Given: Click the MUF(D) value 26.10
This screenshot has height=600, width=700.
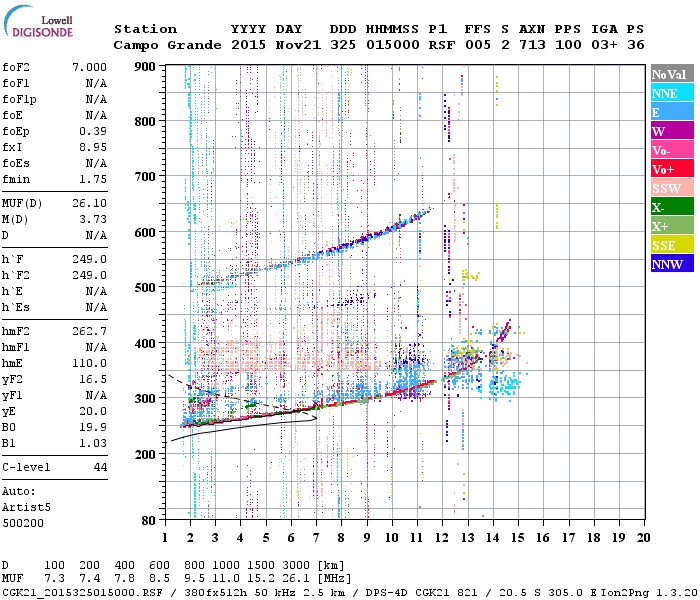Looking at the screenshot, I should coord(89,204).
